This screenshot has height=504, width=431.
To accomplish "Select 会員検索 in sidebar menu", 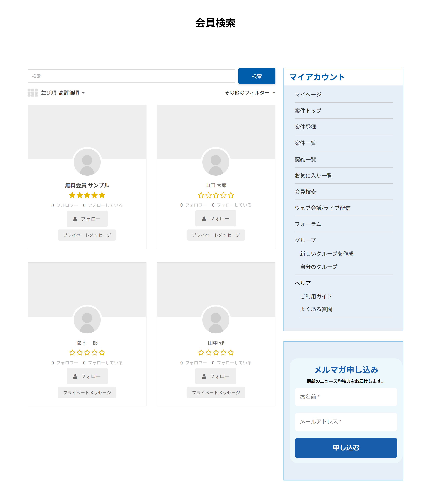I will pos(305,192).
